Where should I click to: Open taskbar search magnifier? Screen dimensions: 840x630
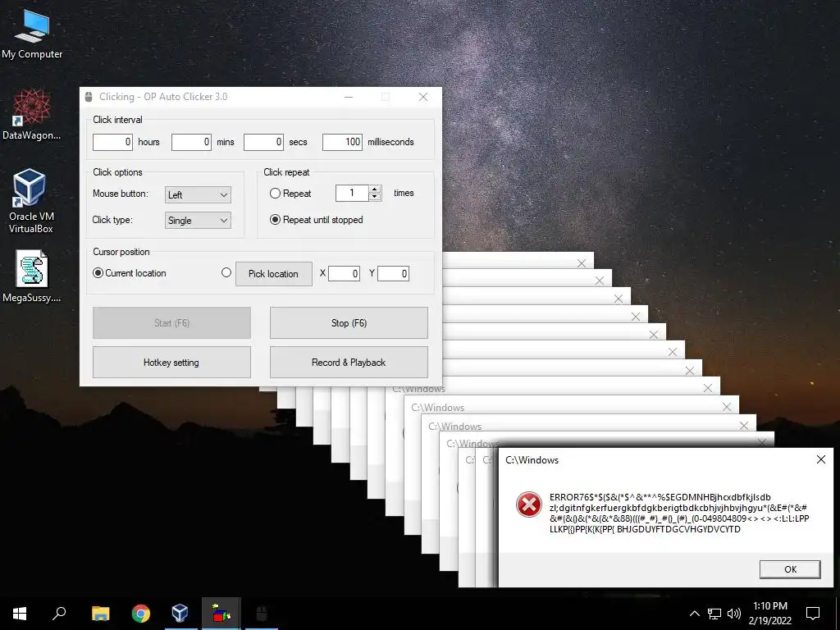point(59,614)
